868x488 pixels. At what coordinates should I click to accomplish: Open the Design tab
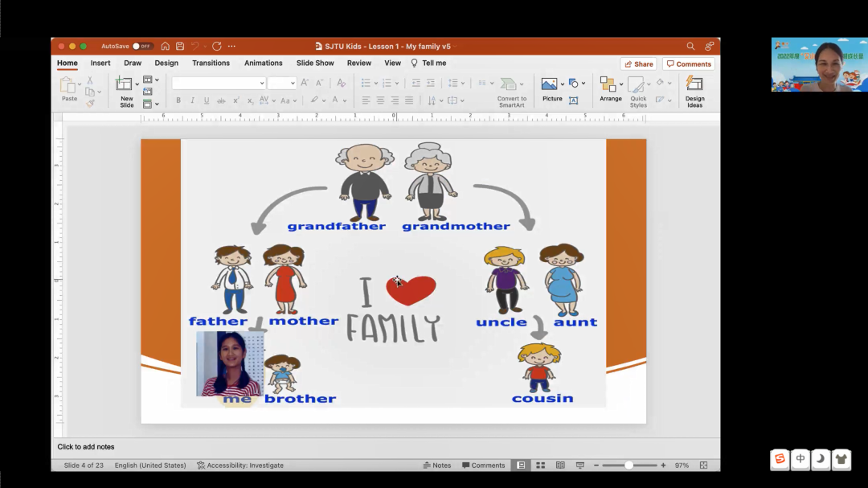166,64
